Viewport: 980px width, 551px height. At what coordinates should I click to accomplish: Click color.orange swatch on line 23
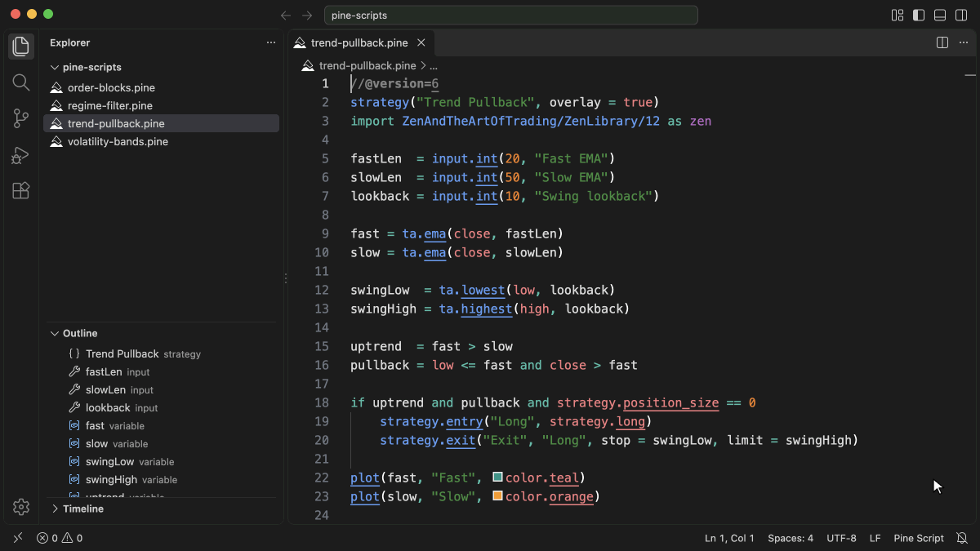pos(497,495)
